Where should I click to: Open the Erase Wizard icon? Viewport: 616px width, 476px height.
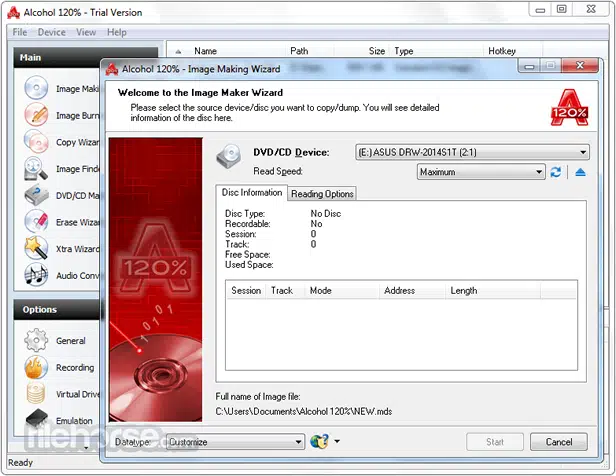click(x=36, y=222)
